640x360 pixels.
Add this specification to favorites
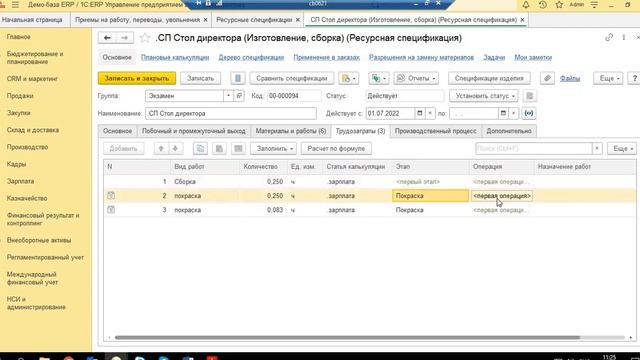144,38
